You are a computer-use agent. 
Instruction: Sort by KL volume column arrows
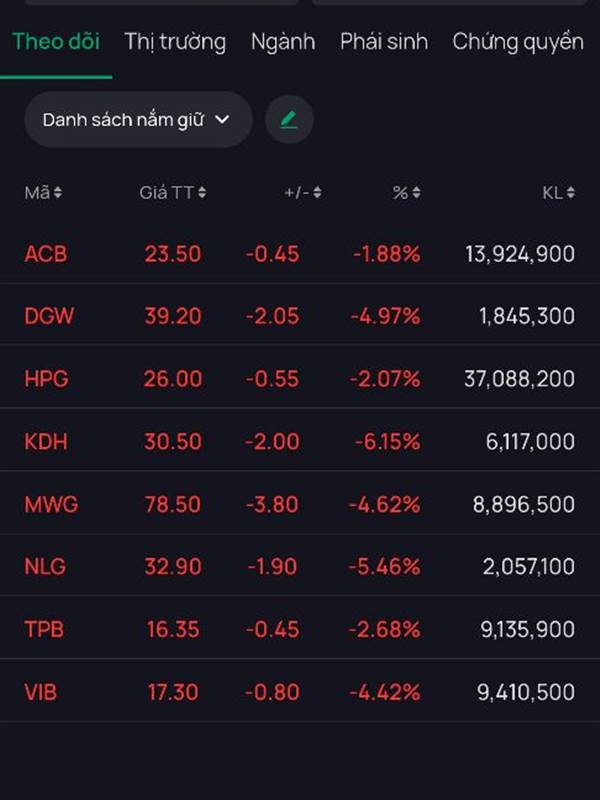click(x=570, y=193)
